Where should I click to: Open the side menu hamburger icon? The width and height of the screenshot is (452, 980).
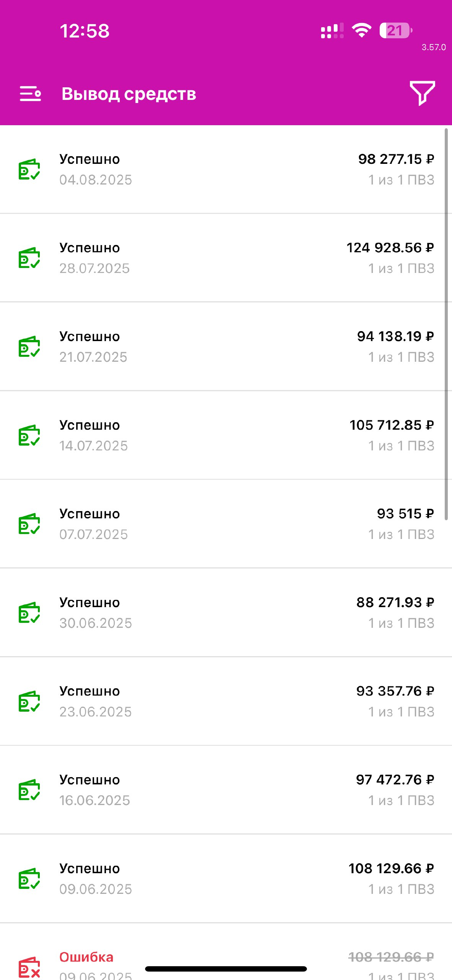point(30,94)
